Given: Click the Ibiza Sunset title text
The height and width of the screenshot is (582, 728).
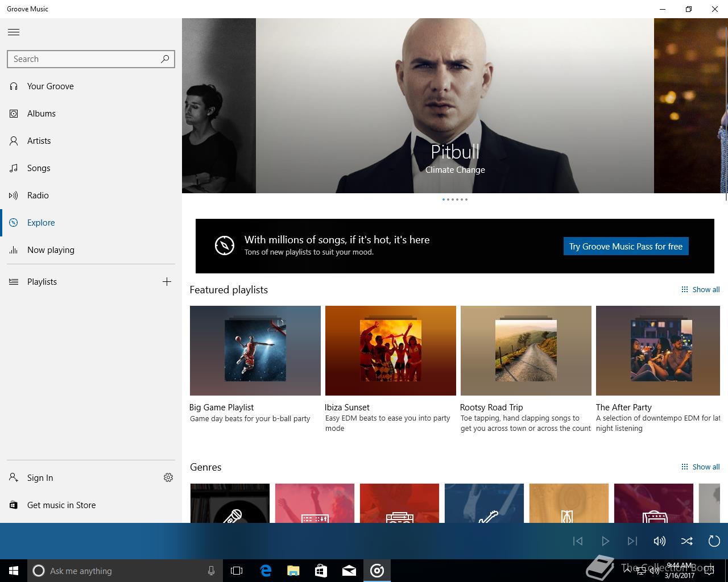Looking at the screenshot, I should pos(347,408).
